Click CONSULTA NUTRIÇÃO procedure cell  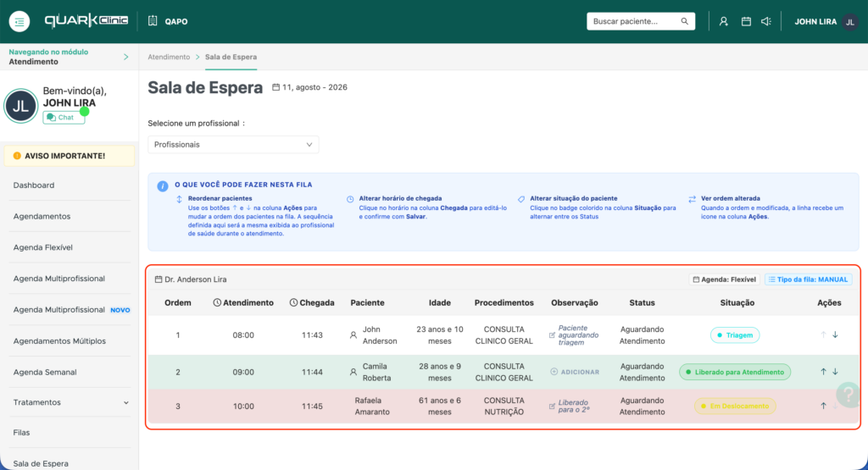tap(504, 406)
